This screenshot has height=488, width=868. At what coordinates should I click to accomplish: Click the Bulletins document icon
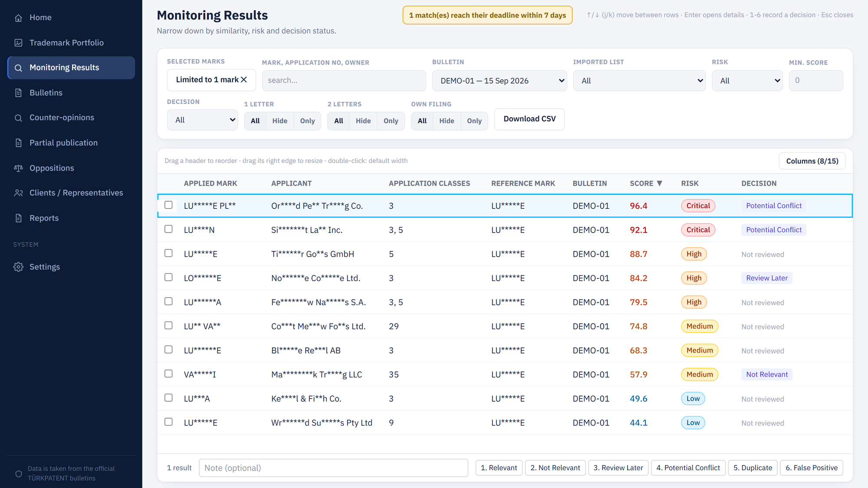pyautogui.click(x=18, y=93)
